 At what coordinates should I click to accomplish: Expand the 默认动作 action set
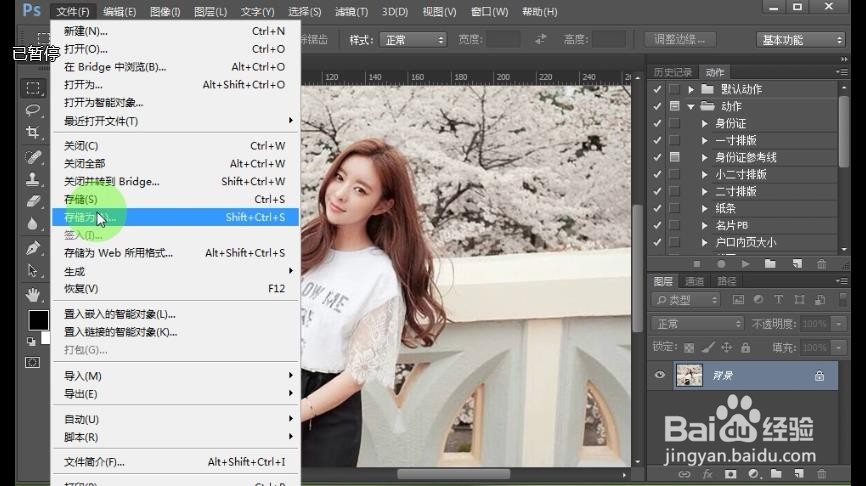point(691,89)
